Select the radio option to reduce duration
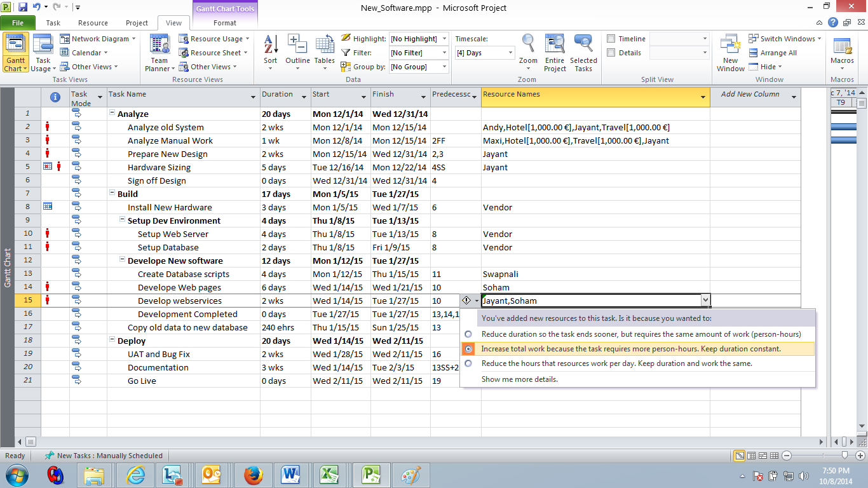Viewport: 868px width, 488px height. pyautogui.click(x=467, y=333)
